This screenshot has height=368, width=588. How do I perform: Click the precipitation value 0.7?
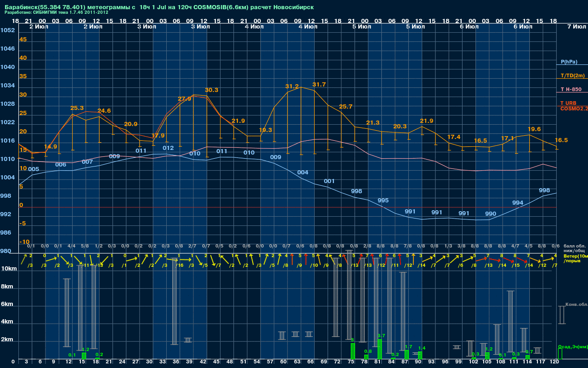[x=529, y=351]
